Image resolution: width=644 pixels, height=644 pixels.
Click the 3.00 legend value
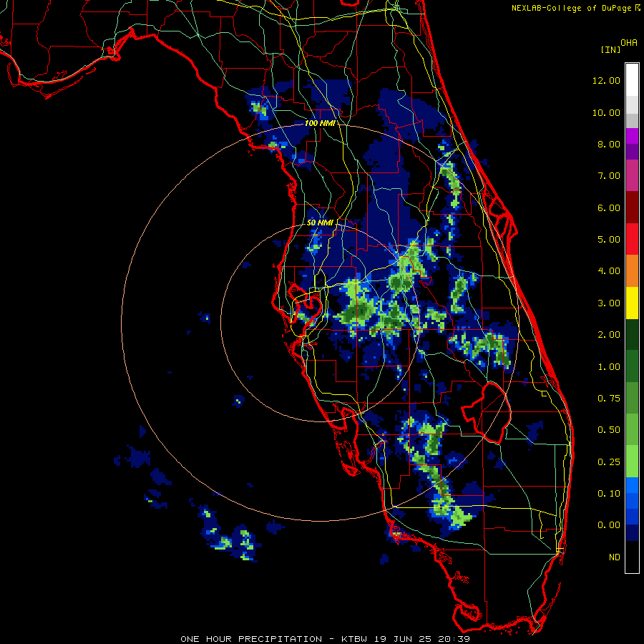tap(609, 303)
